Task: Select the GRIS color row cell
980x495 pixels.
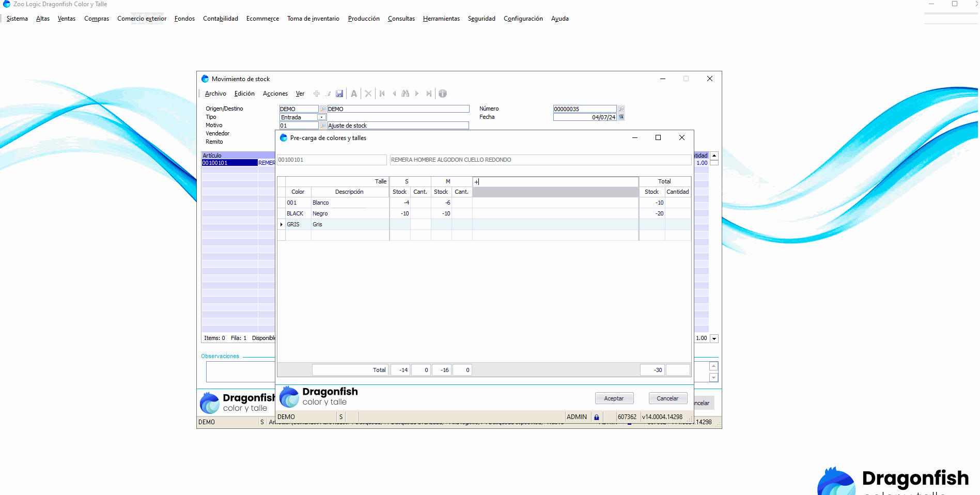Action: pos(298,224)
